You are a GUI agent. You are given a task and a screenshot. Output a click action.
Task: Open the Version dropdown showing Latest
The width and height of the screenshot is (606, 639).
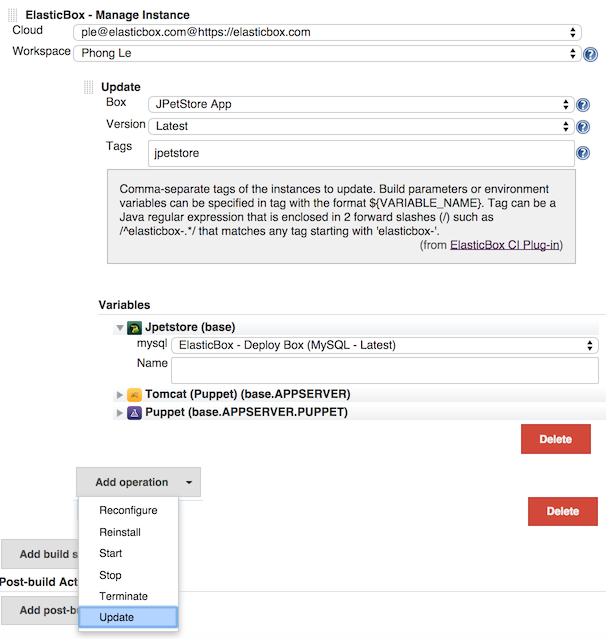click(x=361, y=126)
